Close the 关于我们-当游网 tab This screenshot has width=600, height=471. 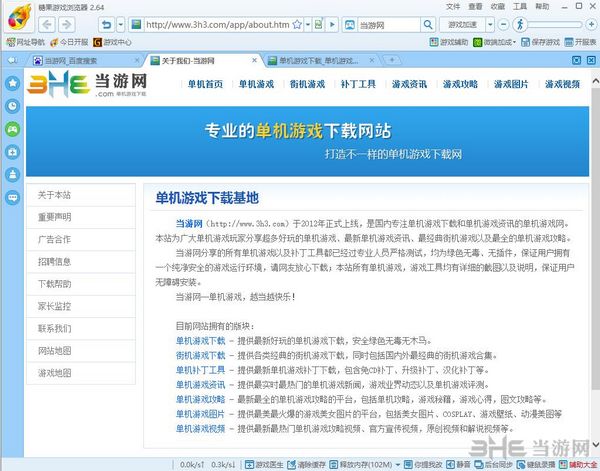tap(254, 60)
